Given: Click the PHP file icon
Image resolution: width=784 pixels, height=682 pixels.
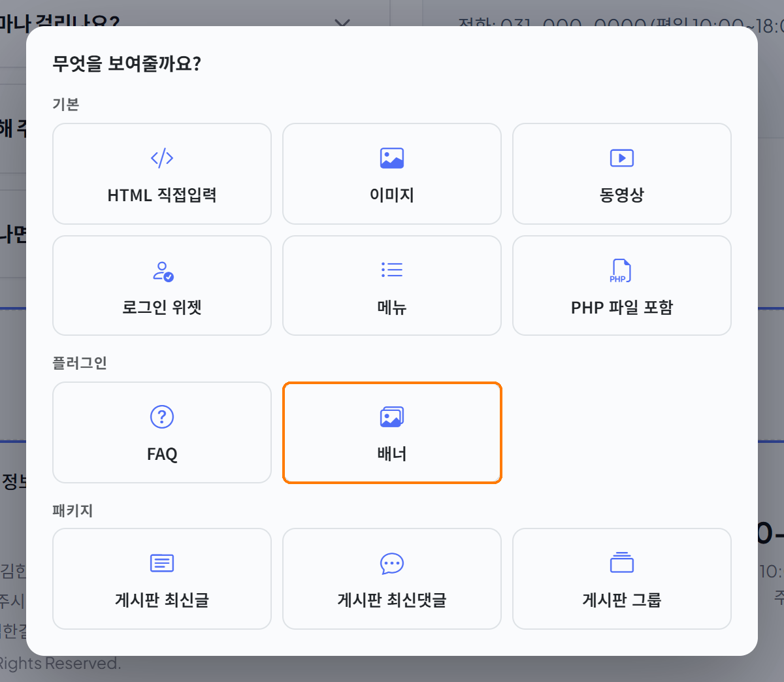Looking at the screenshot, I should coord(621,270).
